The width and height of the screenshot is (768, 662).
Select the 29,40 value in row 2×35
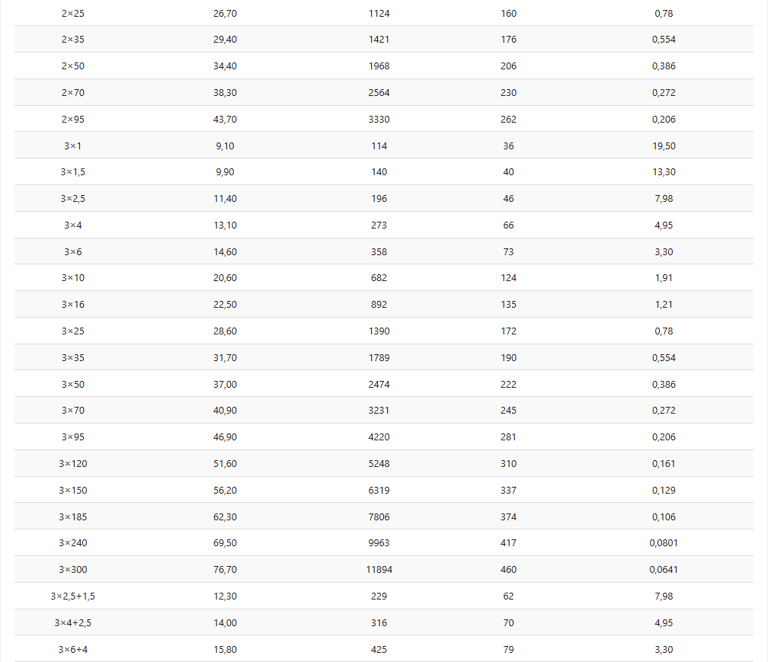(225, 39)
